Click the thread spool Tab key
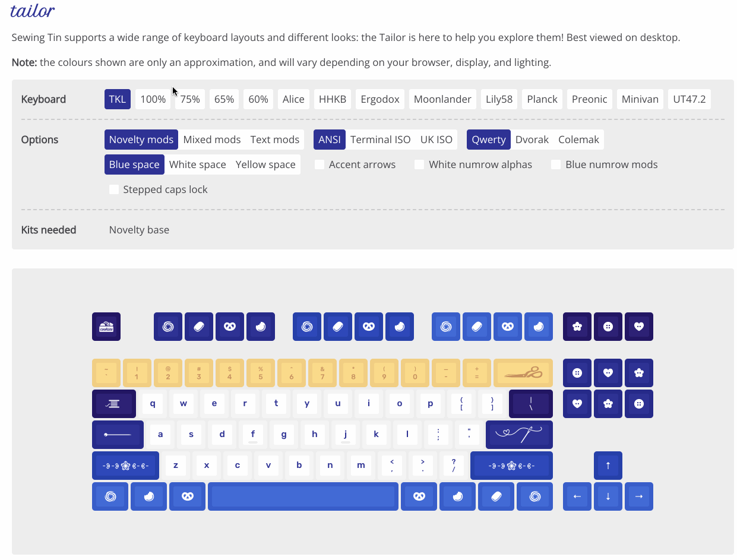Viewport: 737px width, 560px height. [114, 404]
